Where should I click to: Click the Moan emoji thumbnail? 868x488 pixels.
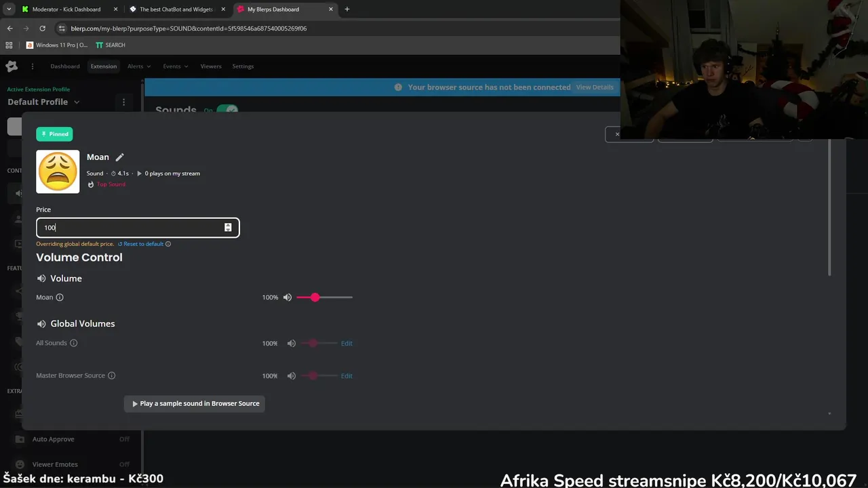pyautogui.click(x=58, y=171)
